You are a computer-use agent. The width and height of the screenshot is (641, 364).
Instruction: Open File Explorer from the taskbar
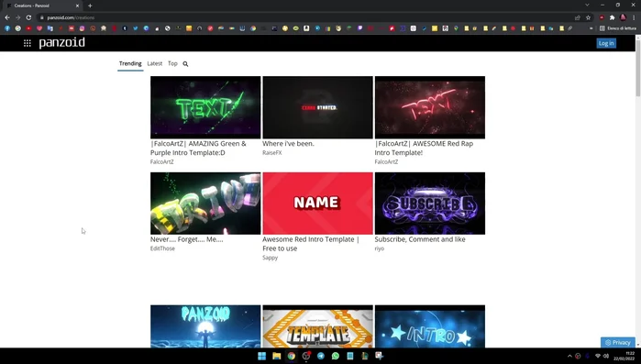click(277, 356)
